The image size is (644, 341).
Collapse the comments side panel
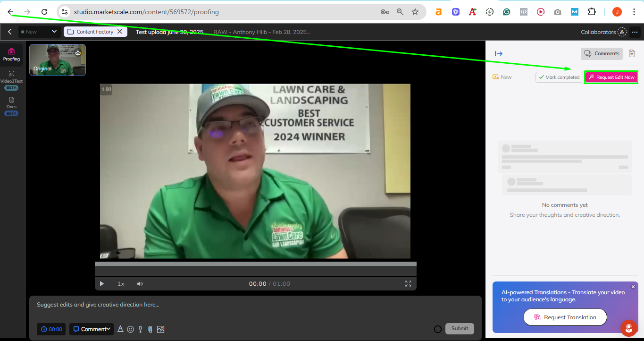coord(499,53)
